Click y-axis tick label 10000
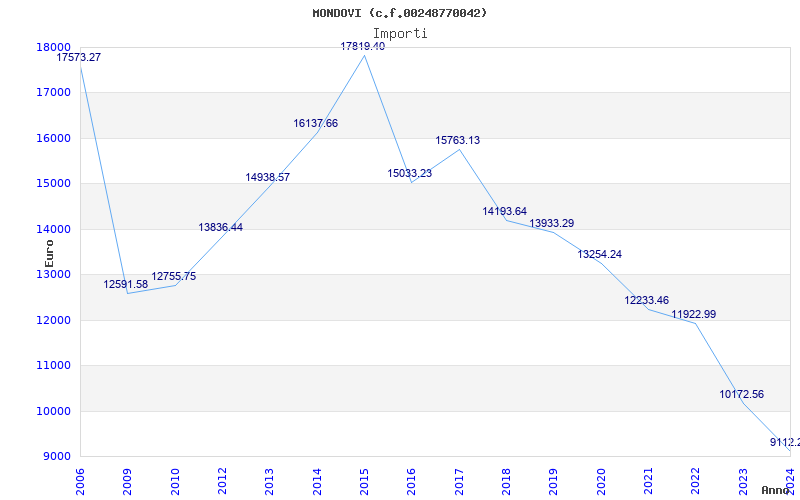Image resolution: width=800 pixels, height=500 pixels. [x=53, y=411]
